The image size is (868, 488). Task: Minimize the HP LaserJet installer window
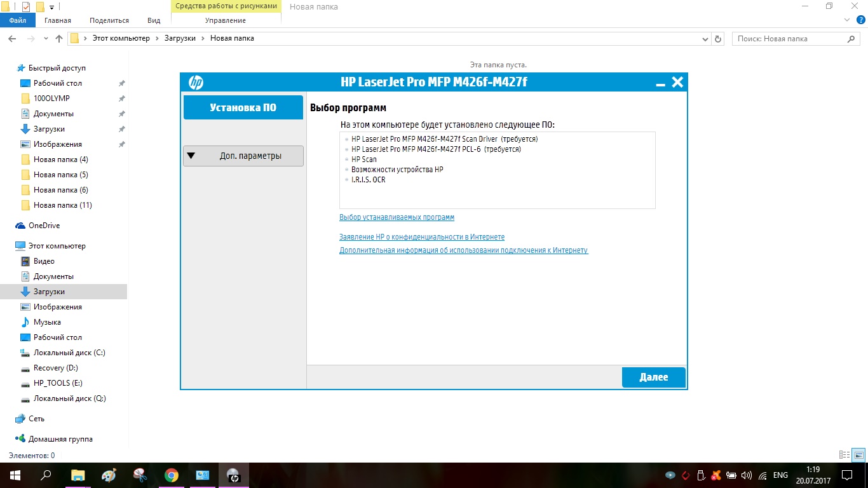(x=661, y=84)
